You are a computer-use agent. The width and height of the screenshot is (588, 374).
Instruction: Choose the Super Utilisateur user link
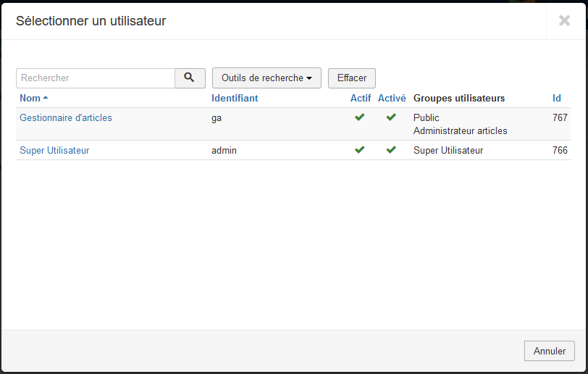pyautogui.click(x=54, y=151)
